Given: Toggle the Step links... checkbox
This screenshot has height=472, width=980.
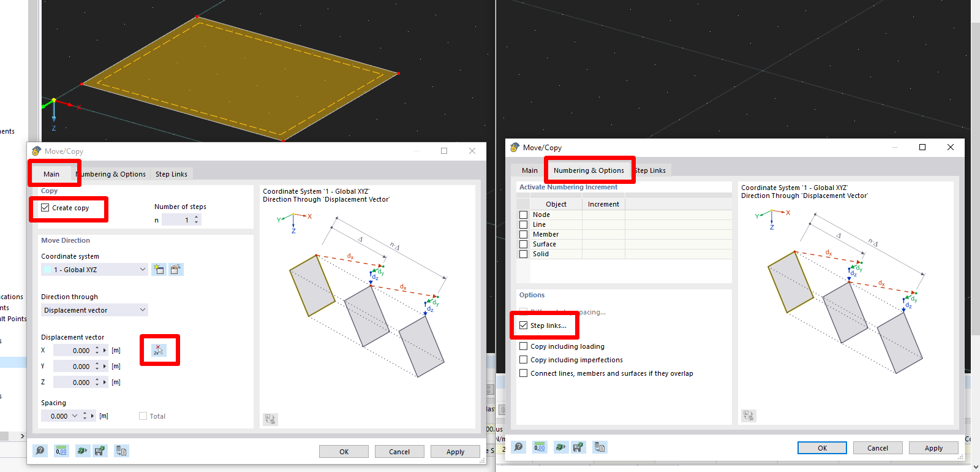Looking at the screenshot, I should (524, 325).
